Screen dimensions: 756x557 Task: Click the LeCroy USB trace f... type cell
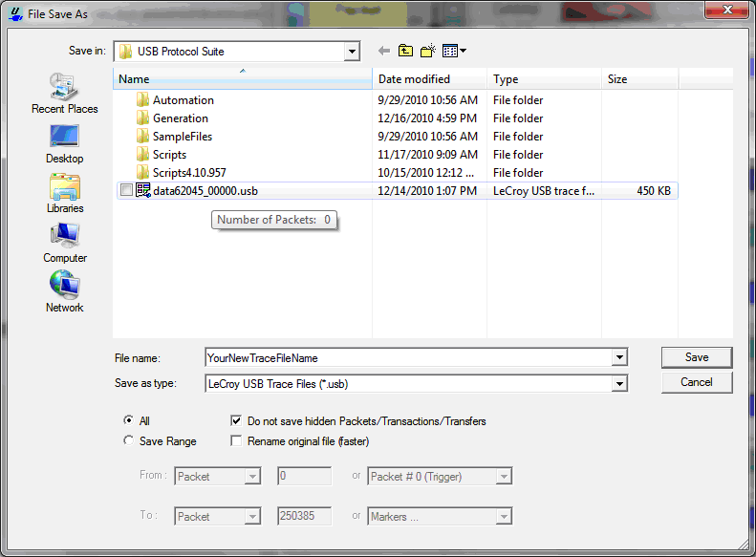pyautogui.click(x=544, y=191)
